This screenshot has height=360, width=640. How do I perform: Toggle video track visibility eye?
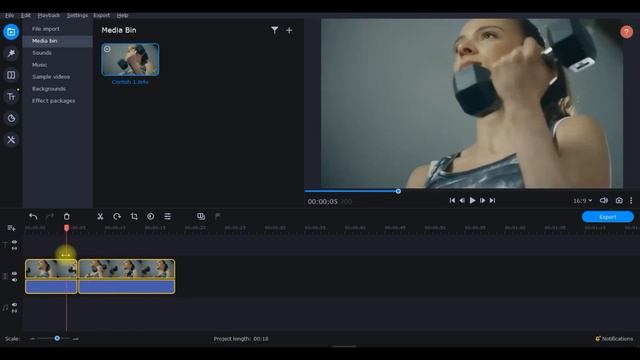(14, 273)
